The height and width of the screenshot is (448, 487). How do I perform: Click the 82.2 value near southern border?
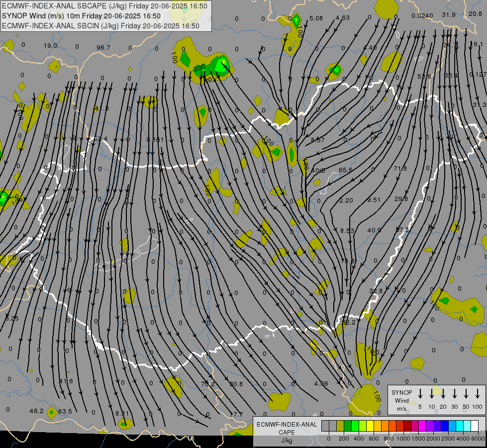pyautogui.click(x=349, y=323)
